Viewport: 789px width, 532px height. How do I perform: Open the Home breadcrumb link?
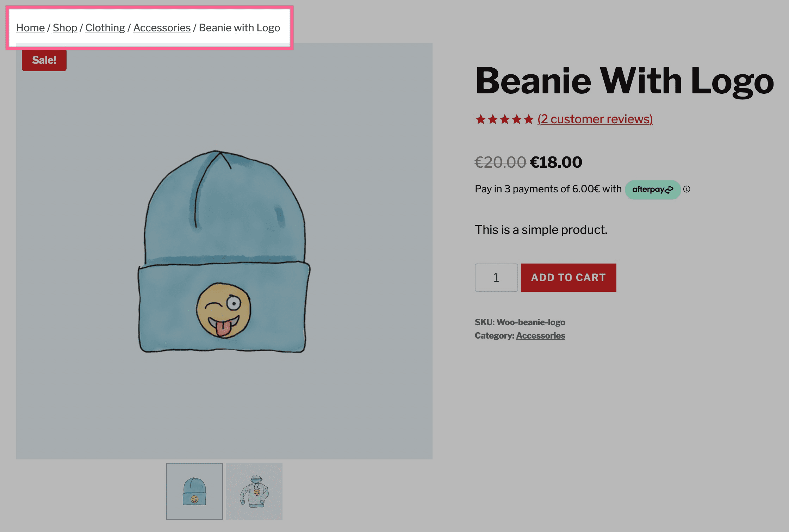pyautogui.click(x=31, y=28)
